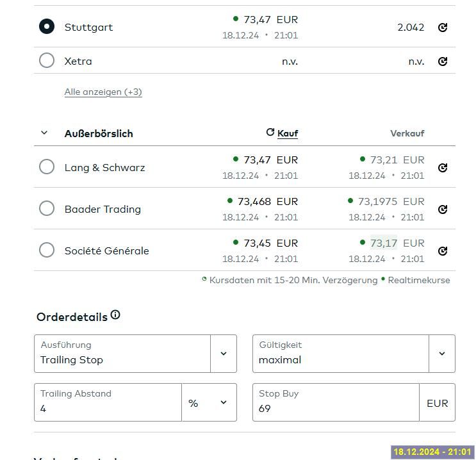Switch to Kauf column header

pos(288,133)
